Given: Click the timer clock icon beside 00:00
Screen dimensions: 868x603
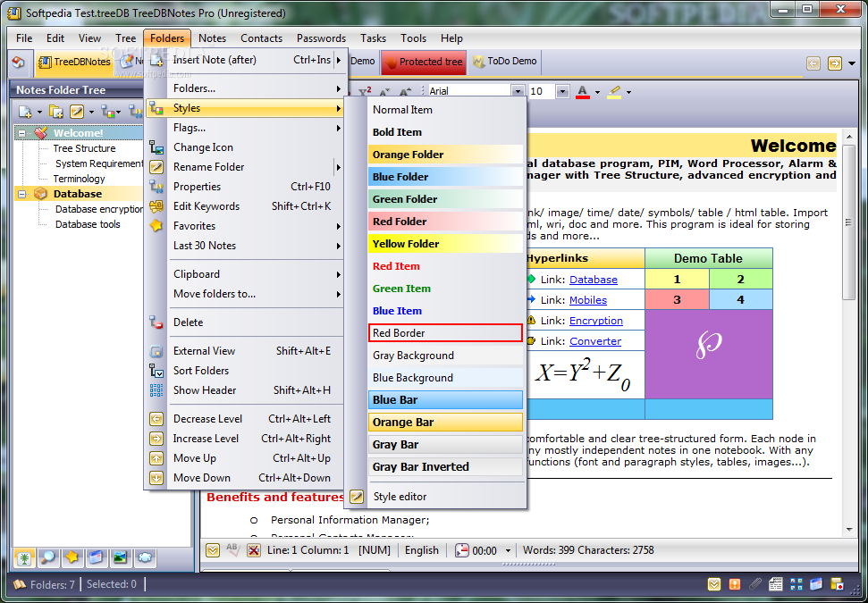Looking at the screenshot, I should coord(461,550).
